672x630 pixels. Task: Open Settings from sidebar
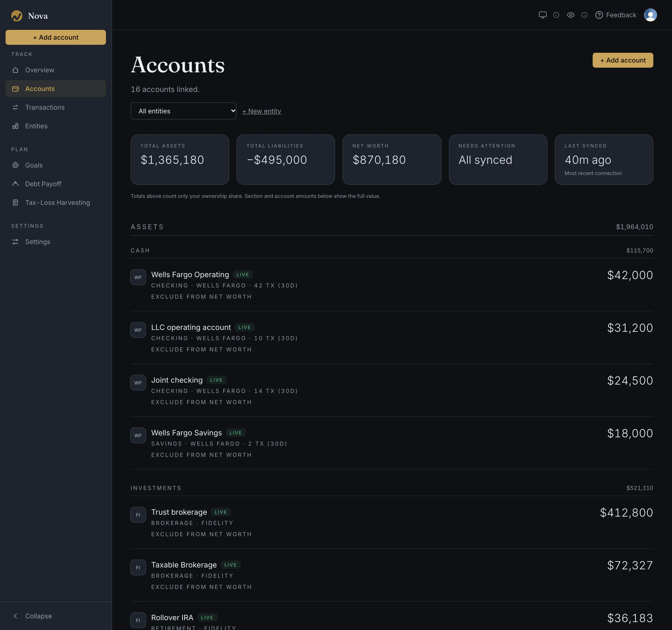(56, 242)
